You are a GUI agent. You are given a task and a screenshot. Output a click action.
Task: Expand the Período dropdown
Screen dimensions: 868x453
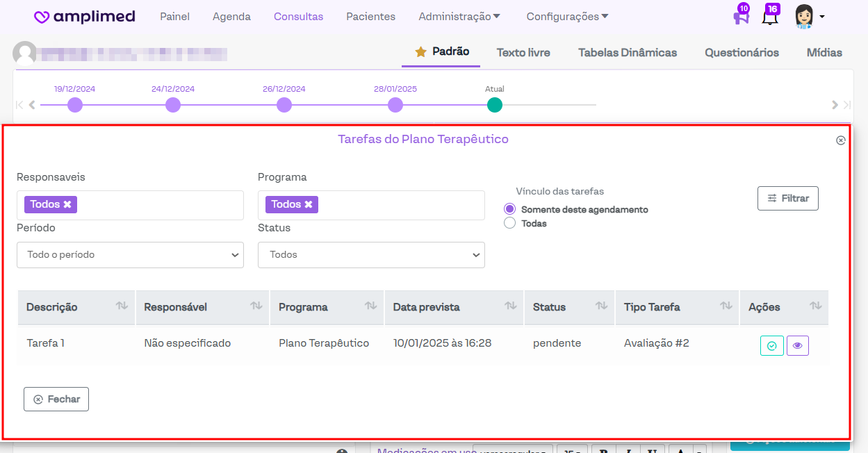pos(130,255)
